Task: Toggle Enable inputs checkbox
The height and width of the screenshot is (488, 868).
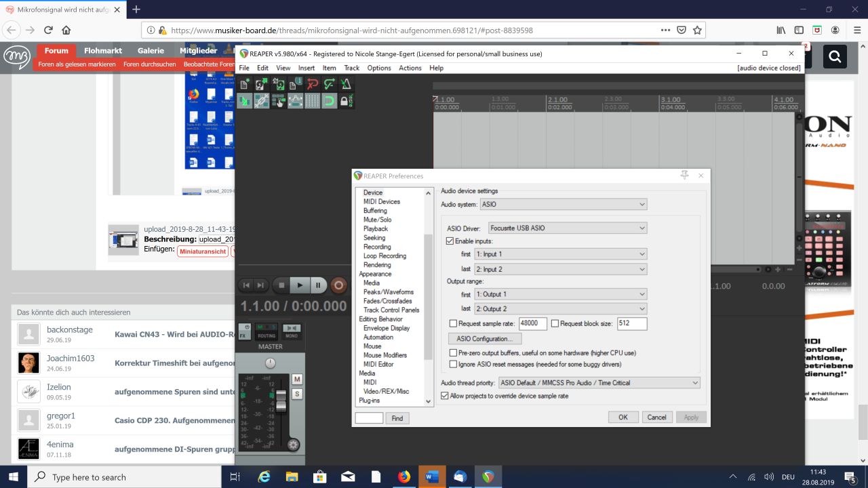Action: pyautogui.click(x=450, y=241)
